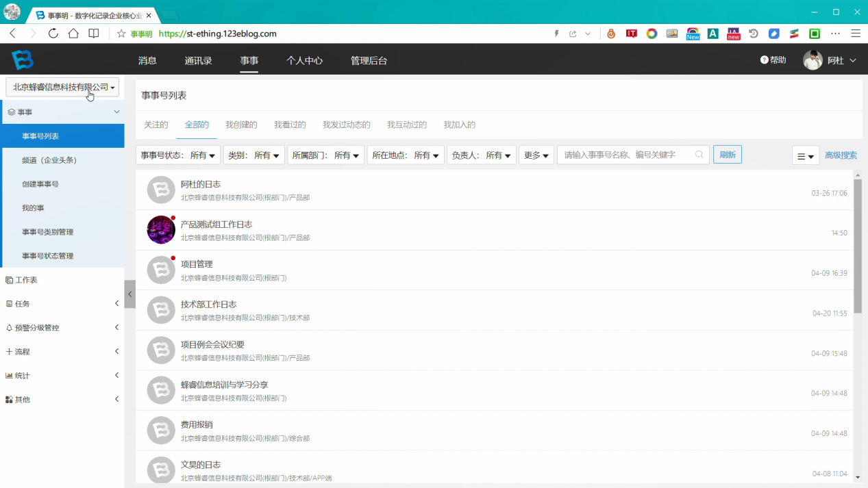Collapse the 事事 sidebar section

click(62, 112)
